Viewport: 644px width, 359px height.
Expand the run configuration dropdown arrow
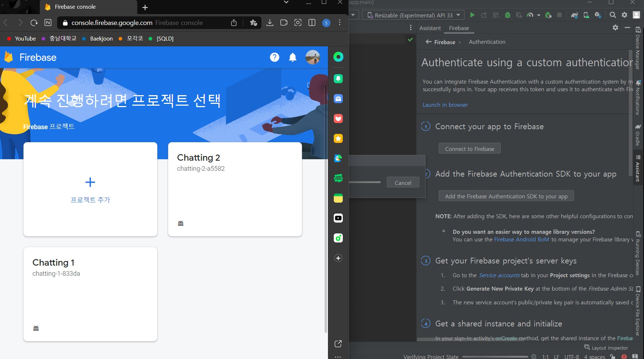[x=353, y=15]
